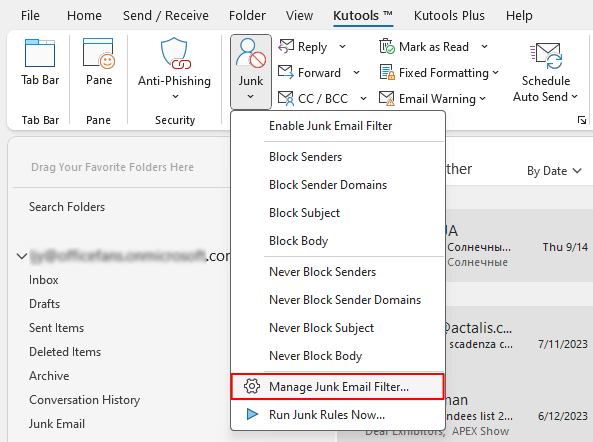Open the email dated Thu 9/14
The image size is (593, 442).
click(x=518, y=246)
